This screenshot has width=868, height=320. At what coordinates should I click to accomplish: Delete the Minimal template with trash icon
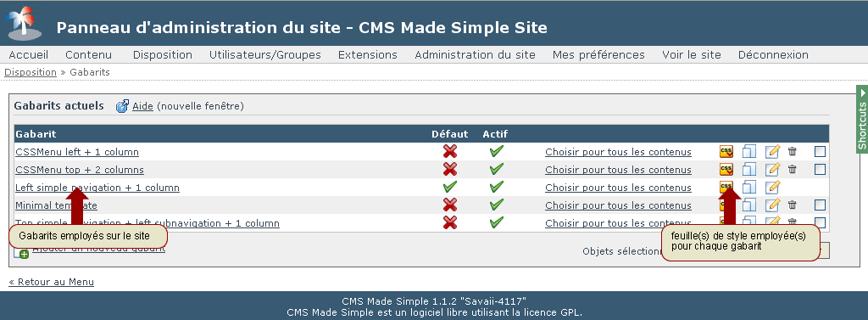(x=793, y=205)
